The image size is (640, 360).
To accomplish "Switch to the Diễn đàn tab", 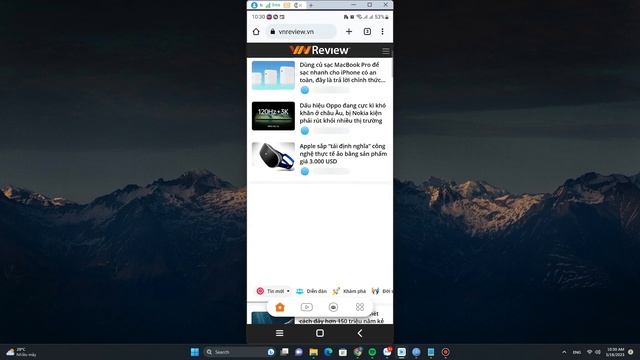I will pyautogui.click(x=311, y=291).
